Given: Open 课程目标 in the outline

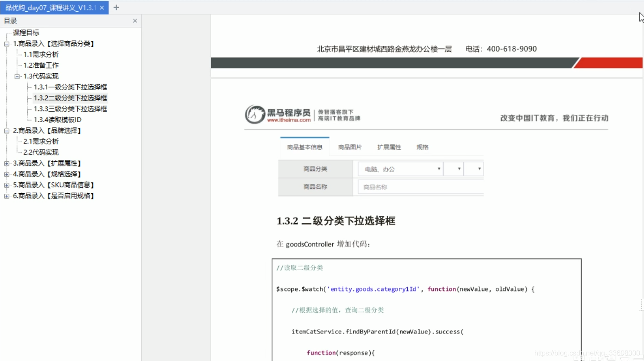Looking at the screenshot, I should click(x=26, y=33).
